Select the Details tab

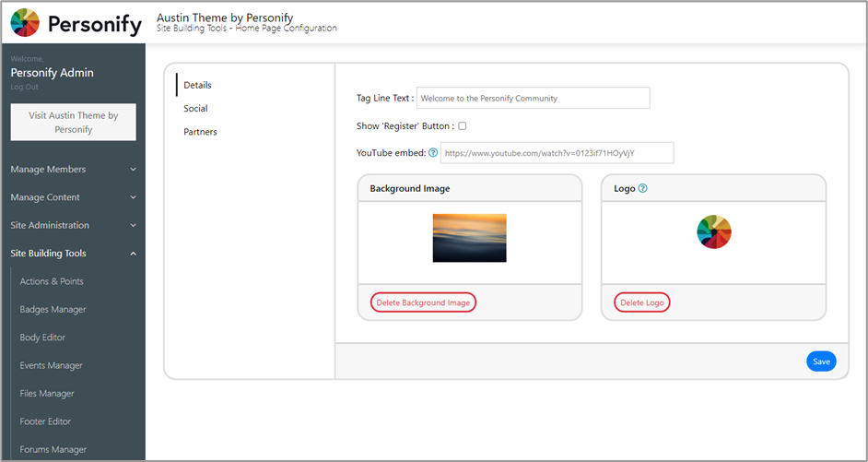(x=197, y=85)
